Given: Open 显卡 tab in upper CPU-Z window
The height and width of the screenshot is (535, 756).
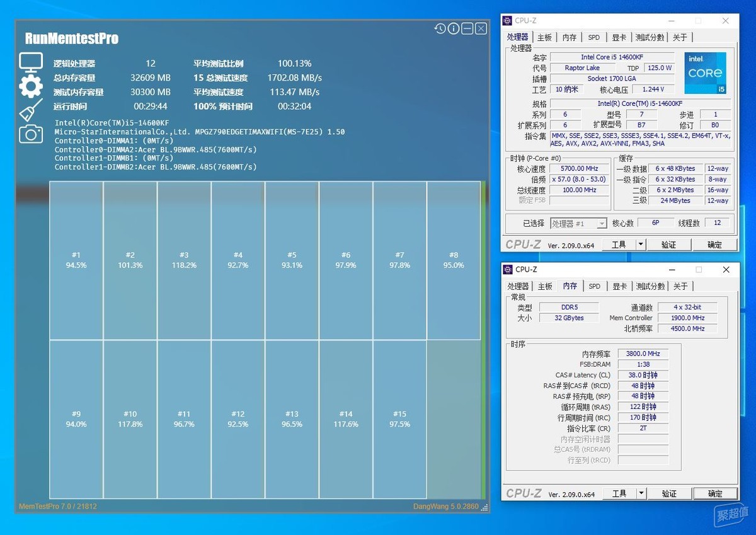Looking at the screenshot, I should tap(619, 38).
